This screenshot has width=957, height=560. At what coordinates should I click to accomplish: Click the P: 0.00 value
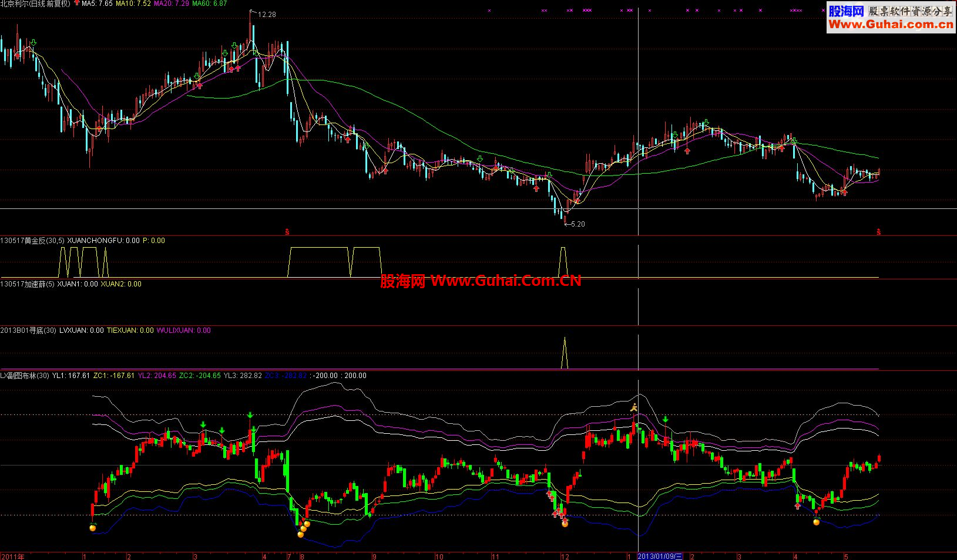154,241
